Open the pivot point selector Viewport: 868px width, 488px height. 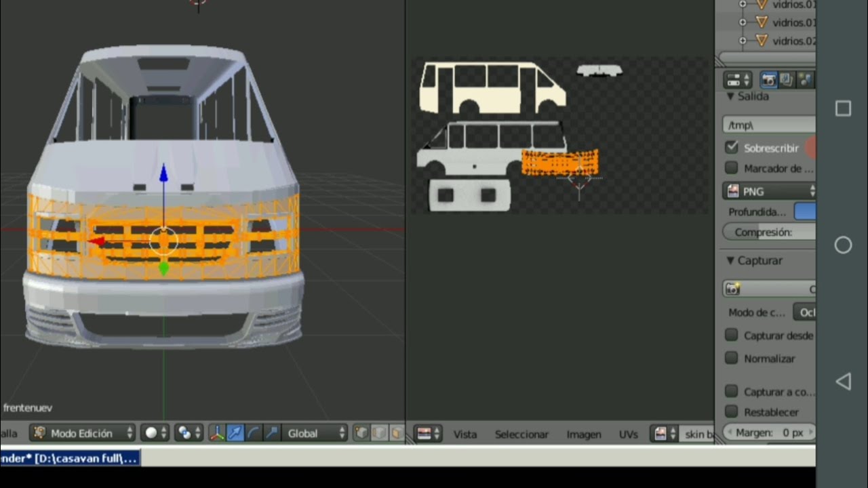point(189,433)
